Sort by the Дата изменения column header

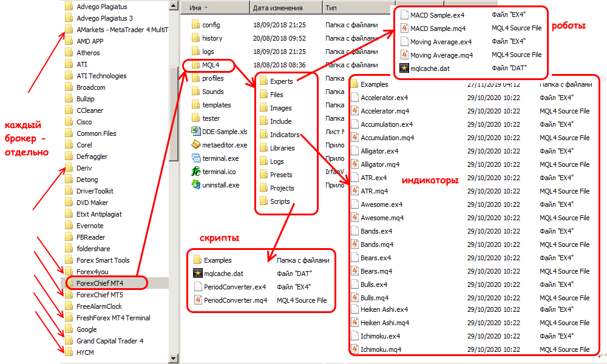coord(287,7)
